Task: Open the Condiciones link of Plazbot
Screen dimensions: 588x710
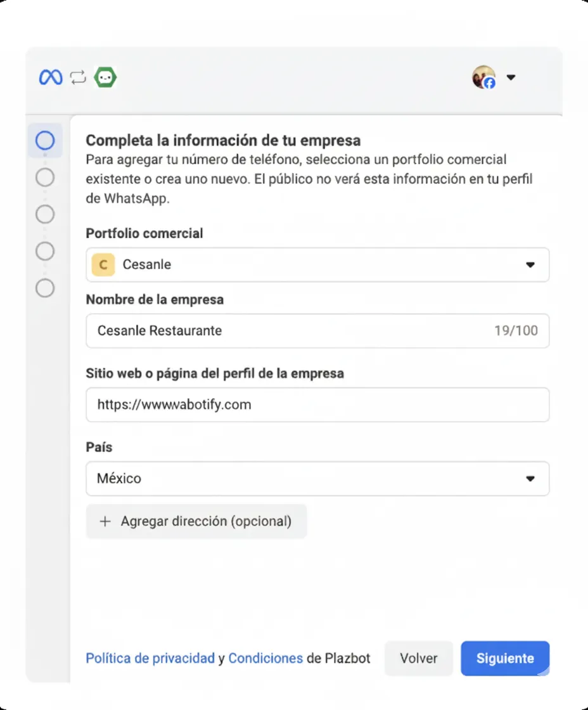Action: click(x=265, y=658)
